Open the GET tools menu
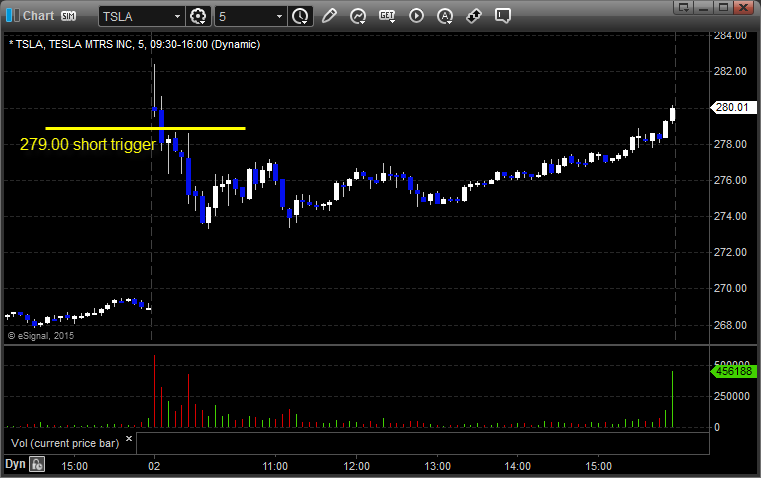Image resolution: width=761 pixels, height=478 pixels. pos(387,16)
